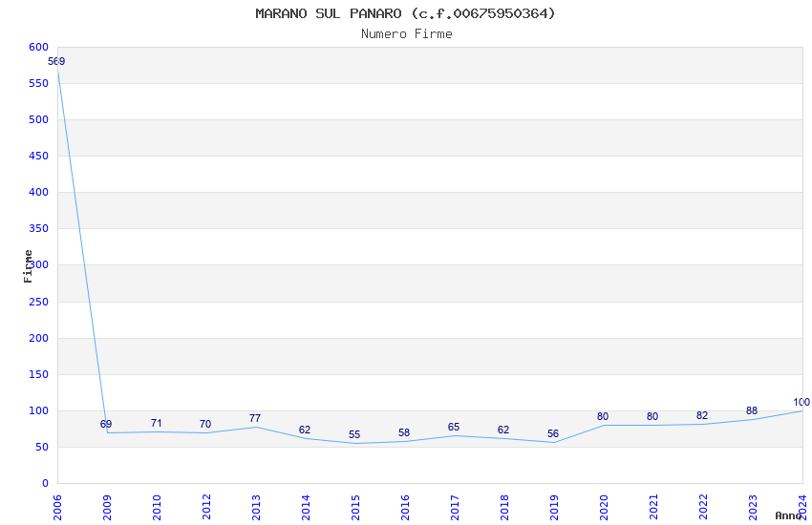Viewport: 812px width, 525px height.
Task: Click the 2020 data label 80
Action: 603,417
